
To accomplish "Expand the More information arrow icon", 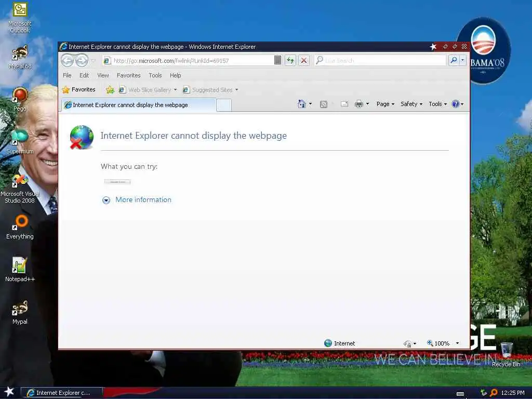I will 106,200.
